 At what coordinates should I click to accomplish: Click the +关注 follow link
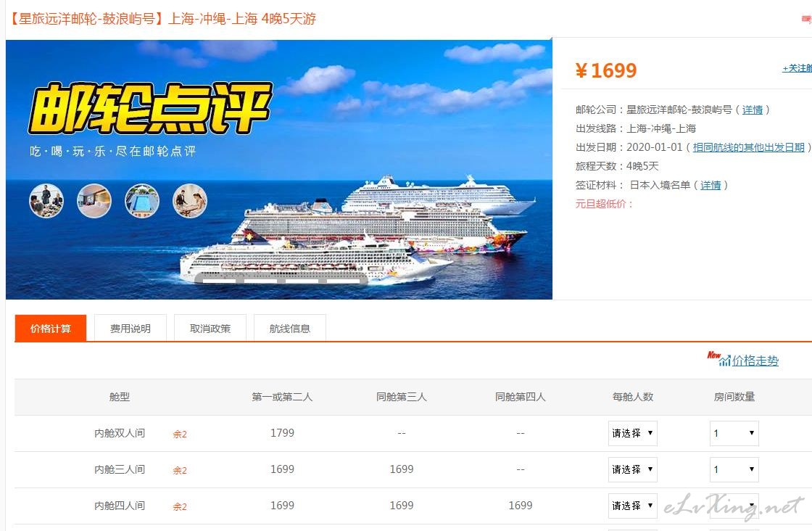tap(797, 68)
